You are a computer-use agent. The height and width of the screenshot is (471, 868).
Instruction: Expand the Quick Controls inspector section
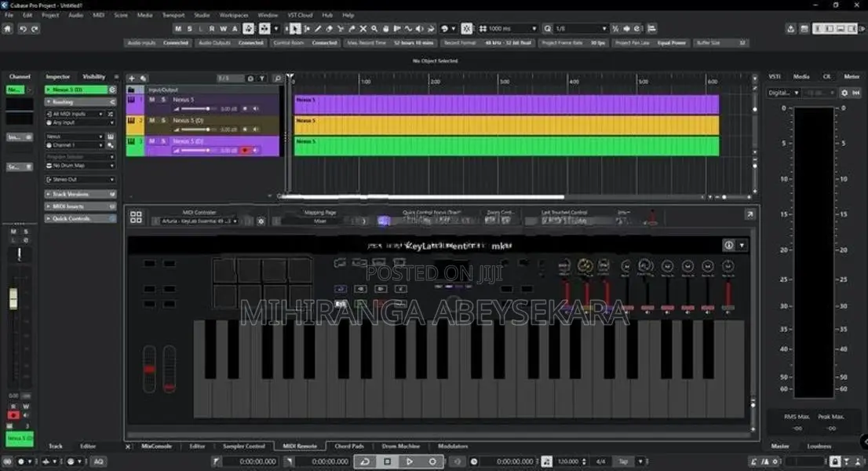[x=80, y=218]
